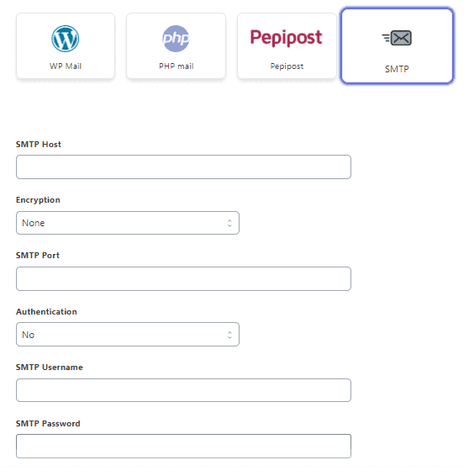Click the SMTP Host label
Image resolution: width=469 pixels, height=476 pixels.
click(x=38, y=144)
